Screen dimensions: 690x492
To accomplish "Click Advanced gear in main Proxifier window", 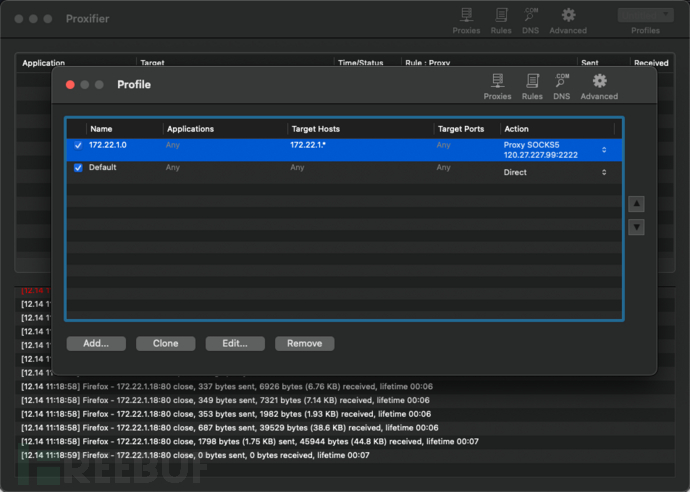I will pos(568,21).
